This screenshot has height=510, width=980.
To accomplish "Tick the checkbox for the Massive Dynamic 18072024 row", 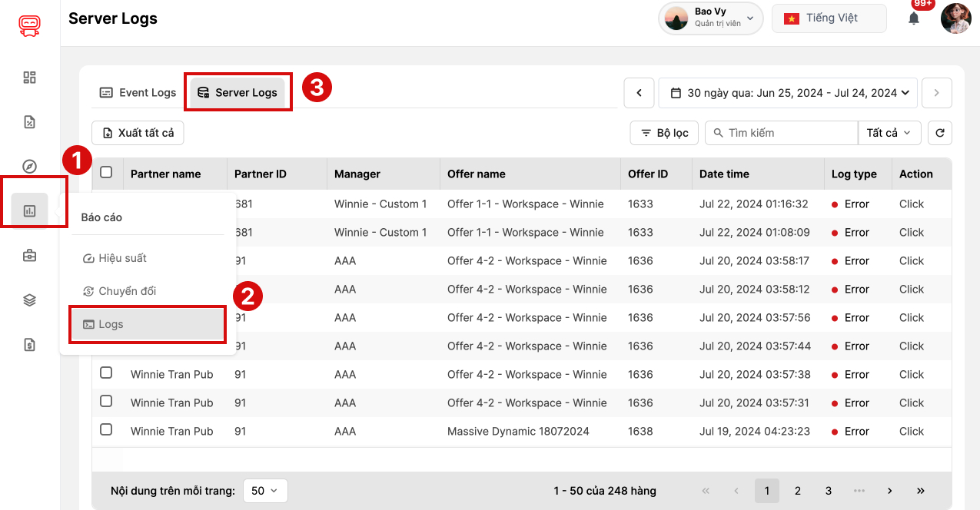I will point(105,431).
